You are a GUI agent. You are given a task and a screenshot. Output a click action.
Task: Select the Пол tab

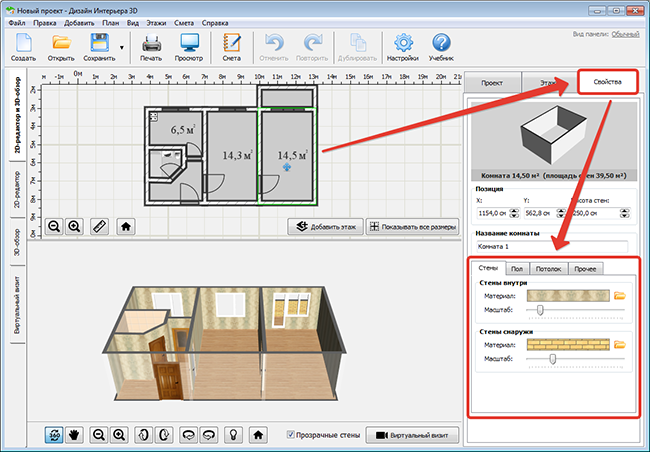(x=517, y=269)
